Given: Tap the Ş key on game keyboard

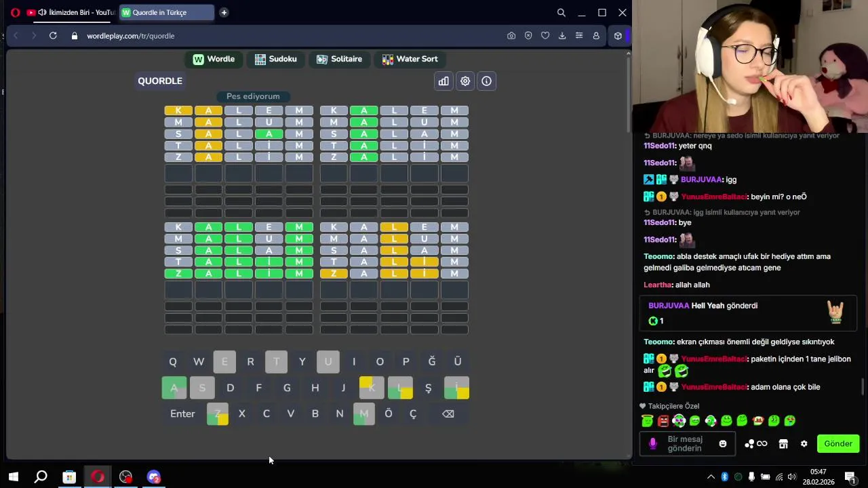Looking at the screenshot, I should pyautogui.click(x=428, y=388).
